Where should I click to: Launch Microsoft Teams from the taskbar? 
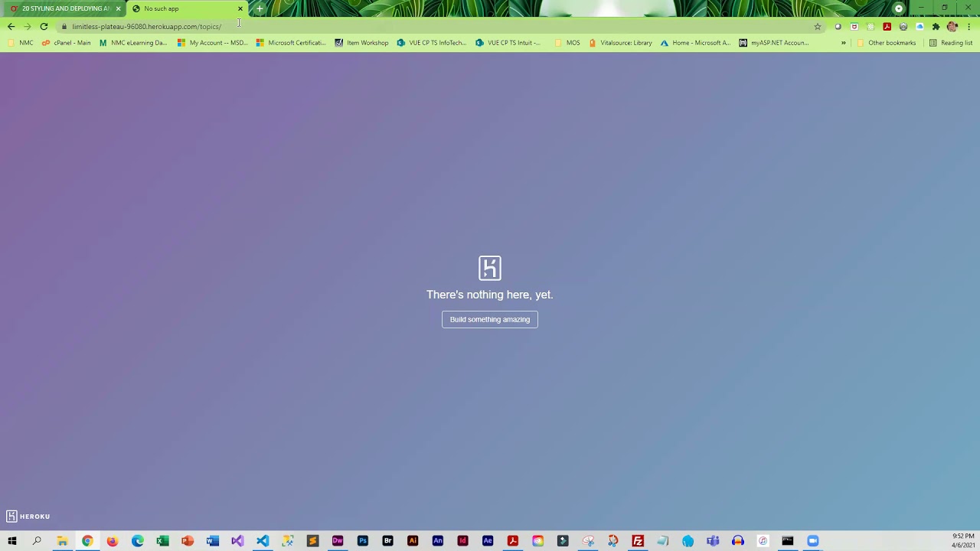(713, 541)
